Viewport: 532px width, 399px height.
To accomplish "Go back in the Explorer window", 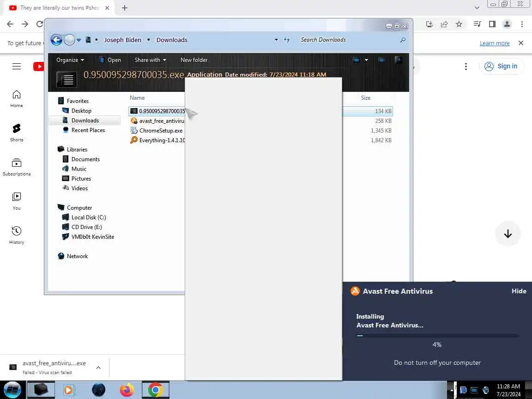I will tap(57, 40).
